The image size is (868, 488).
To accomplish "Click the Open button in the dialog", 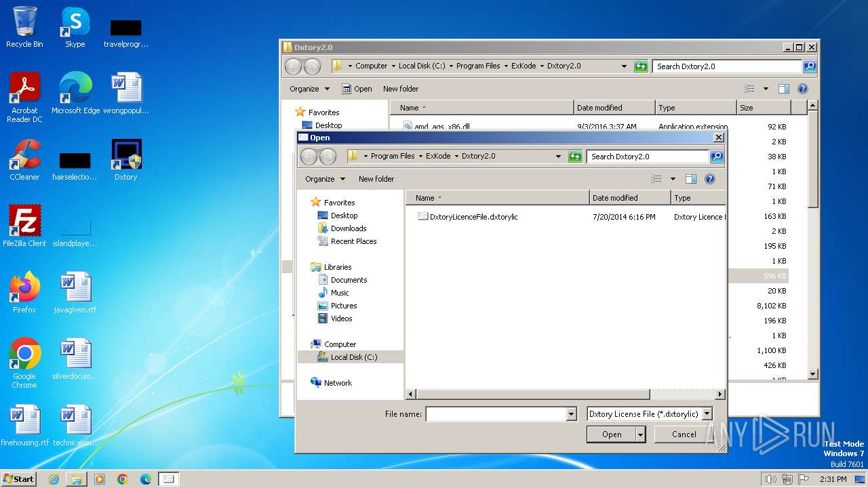I will 611,434.
